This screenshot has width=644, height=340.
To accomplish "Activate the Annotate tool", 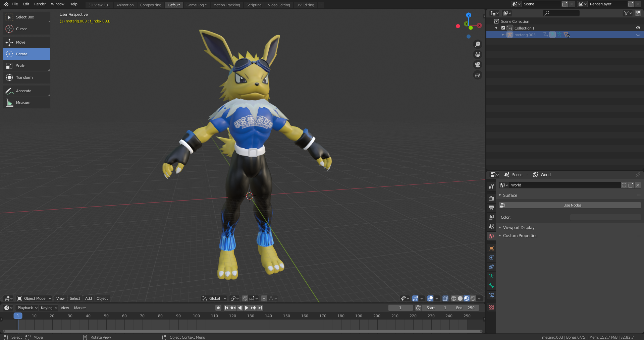I will pos(26,91).
